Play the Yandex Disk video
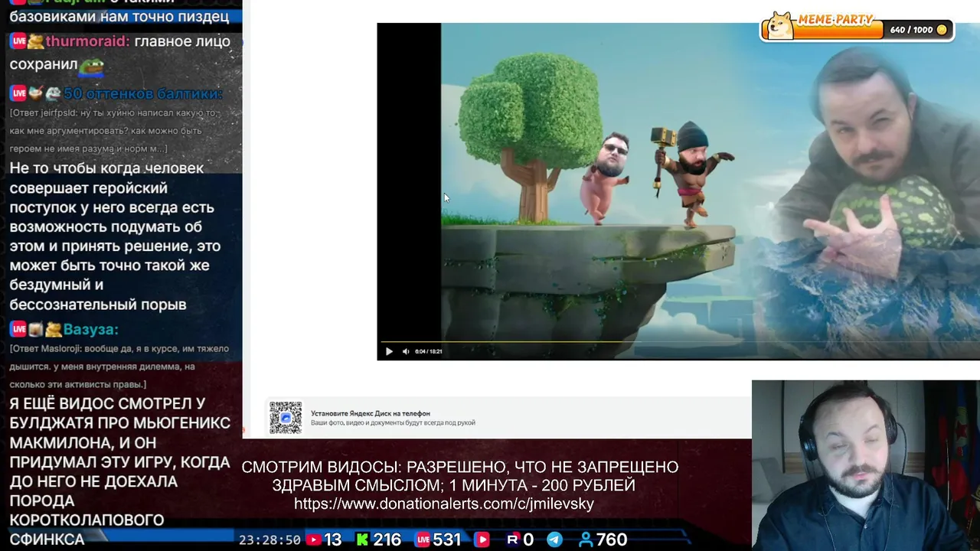This screenshot has height=551, width=980. [x=389, y=351]
